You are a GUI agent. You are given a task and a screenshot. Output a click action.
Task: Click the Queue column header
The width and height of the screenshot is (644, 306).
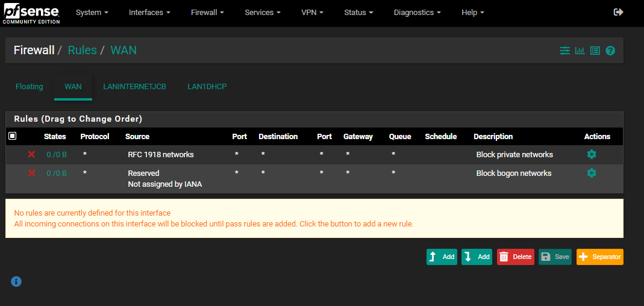point(400,136)
